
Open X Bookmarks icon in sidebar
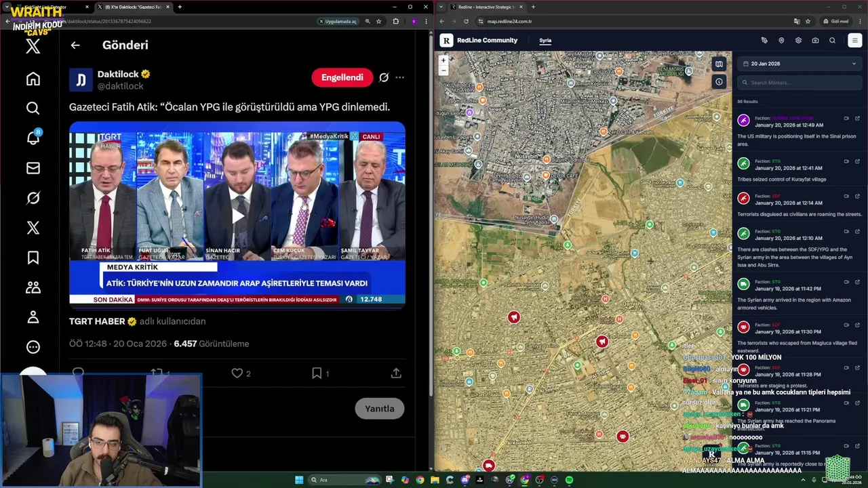point(33,258)
